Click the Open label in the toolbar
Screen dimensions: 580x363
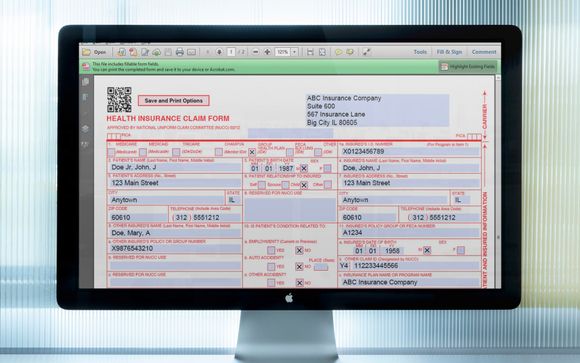tap(100, 53)
